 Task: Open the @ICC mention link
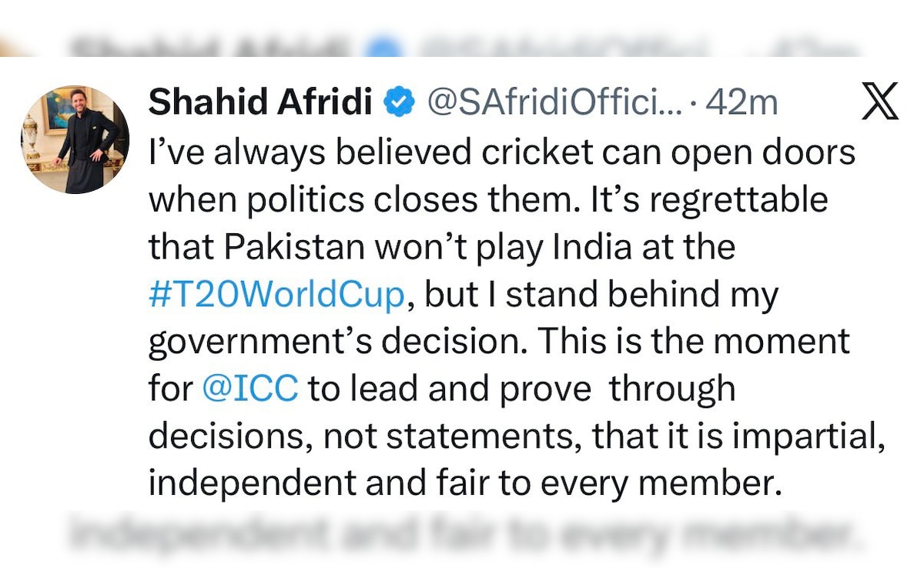249,389
